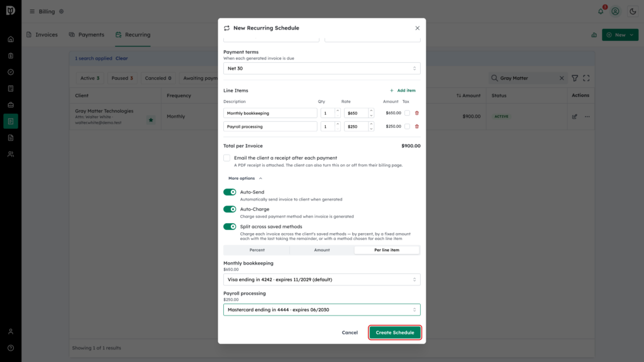
Task: Switch to the Invoices tab
Action: [42, 35]
